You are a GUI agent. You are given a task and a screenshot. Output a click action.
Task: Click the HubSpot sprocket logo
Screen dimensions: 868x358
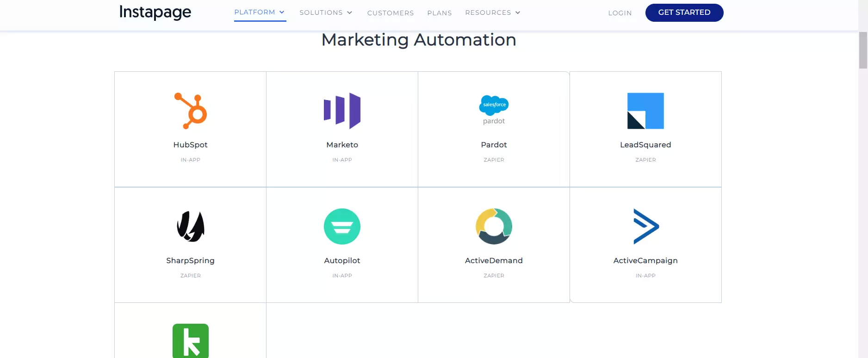point(190,111)
